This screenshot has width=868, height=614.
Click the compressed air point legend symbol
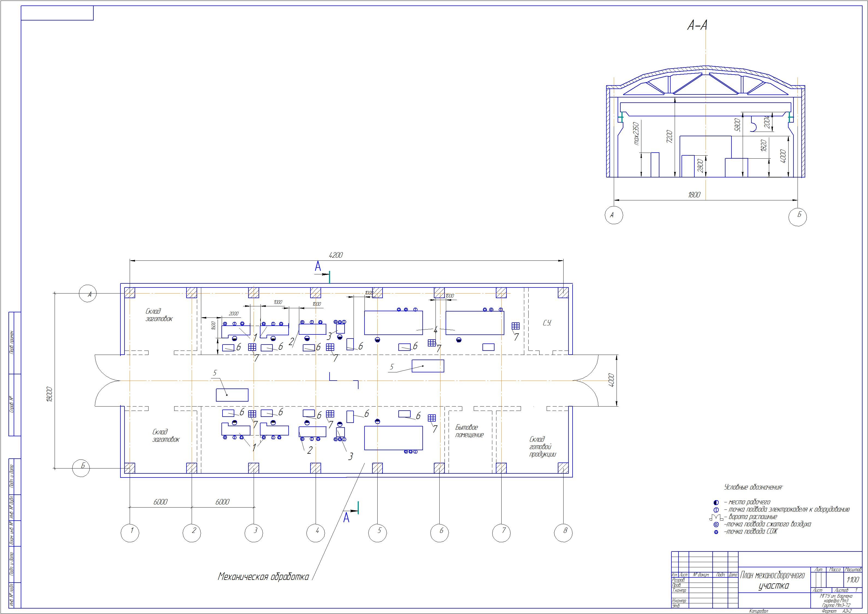(716, 524)
